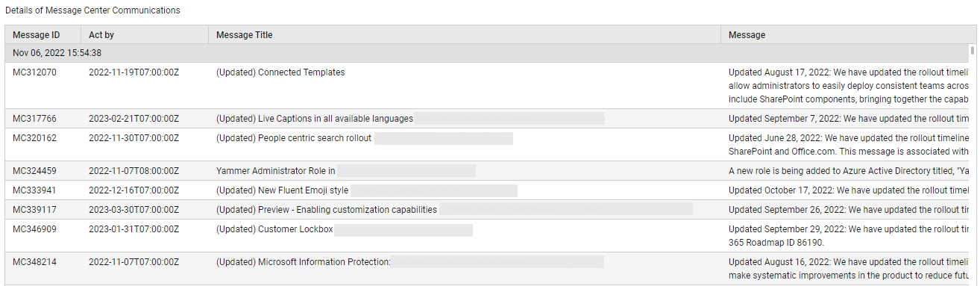Select message ID MC317766
This screenshot has width=980, height=286.
coord(34,119)
